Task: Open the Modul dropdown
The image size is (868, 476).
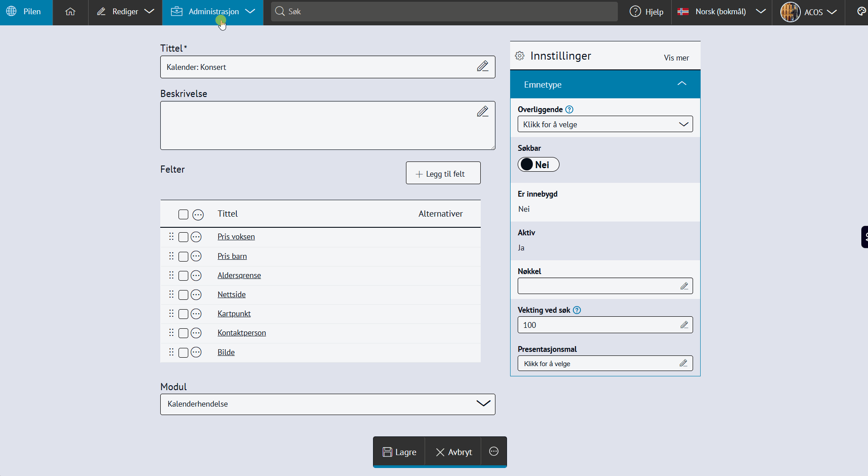Action: pyautogui.click(x=327, y=404)
